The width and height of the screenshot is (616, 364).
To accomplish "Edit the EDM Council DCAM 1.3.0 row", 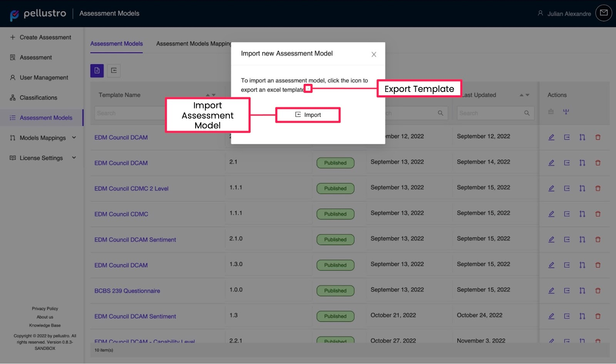I will [x=551, y=265].
